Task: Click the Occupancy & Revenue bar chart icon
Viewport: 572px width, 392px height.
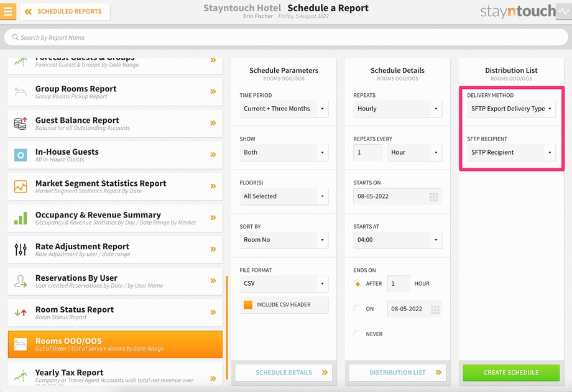Action: pos(21,218)
